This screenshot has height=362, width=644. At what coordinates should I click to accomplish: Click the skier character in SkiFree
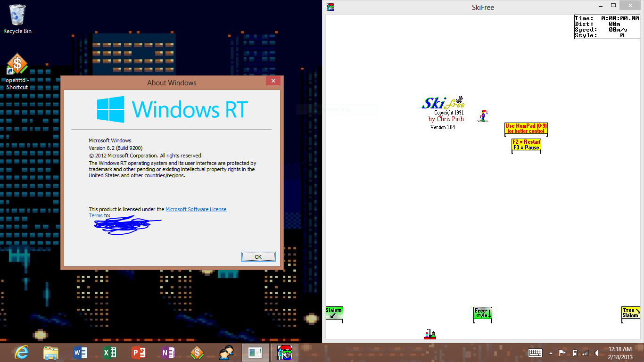[483, 116]
